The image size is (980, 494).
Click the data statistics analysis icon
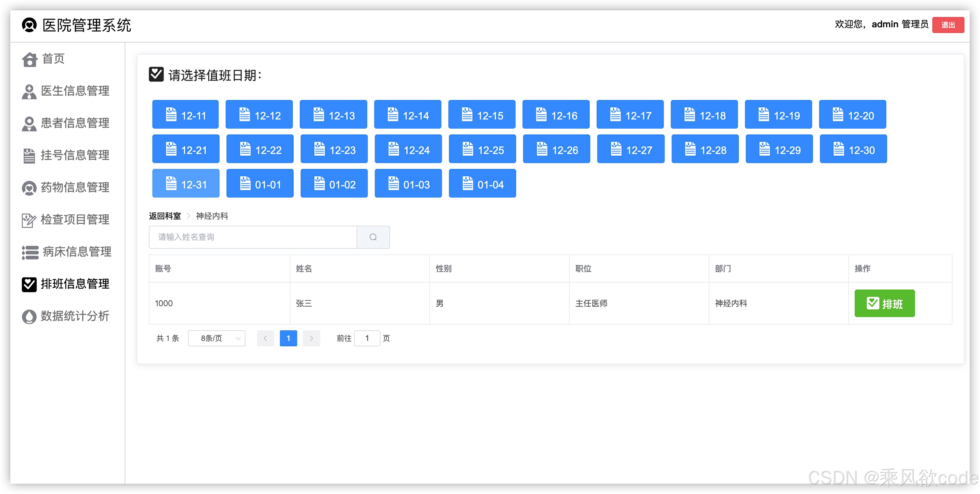(x=29, y=317)
